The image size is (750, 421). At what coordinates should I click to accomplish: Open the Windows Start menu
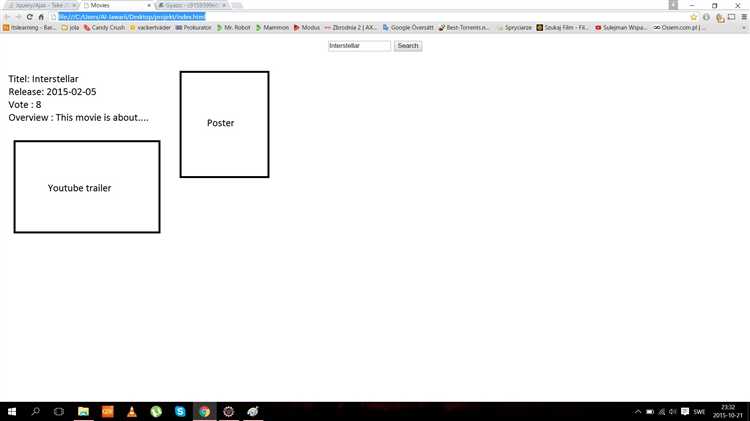(x=12, y=411)
